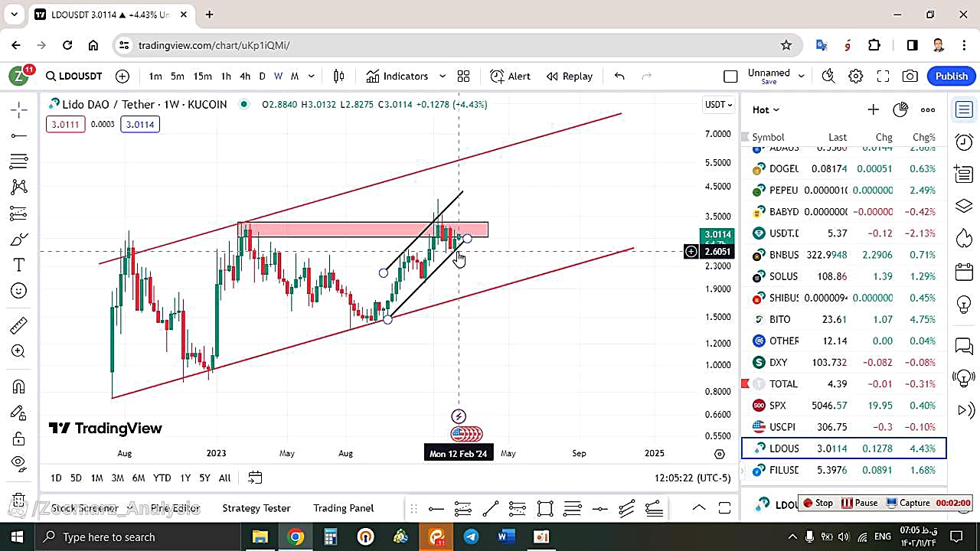Collapse the bottom panel chevron
The height and width of the screenshot is (551, 980).
(699, 507)
